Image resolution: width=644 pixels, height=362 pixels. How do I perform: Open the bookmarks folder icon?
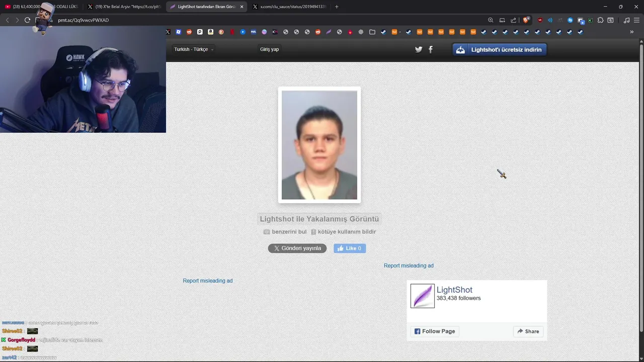click(372, 32)
